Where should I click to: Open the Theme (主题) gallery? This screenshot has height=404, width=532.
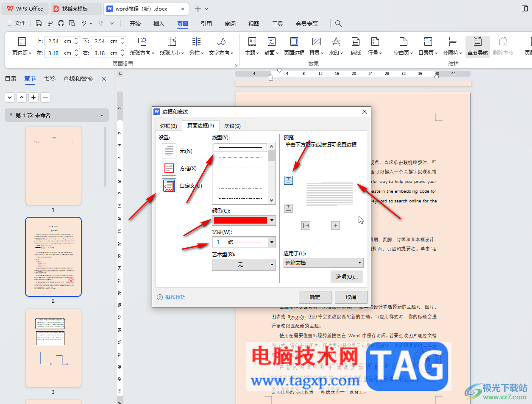(252, 46)
